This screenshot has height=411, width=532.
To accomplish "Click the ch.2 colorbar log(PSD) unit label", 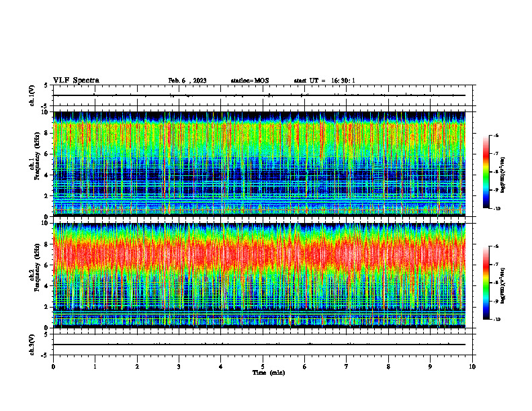I will [x=503, y=286].
